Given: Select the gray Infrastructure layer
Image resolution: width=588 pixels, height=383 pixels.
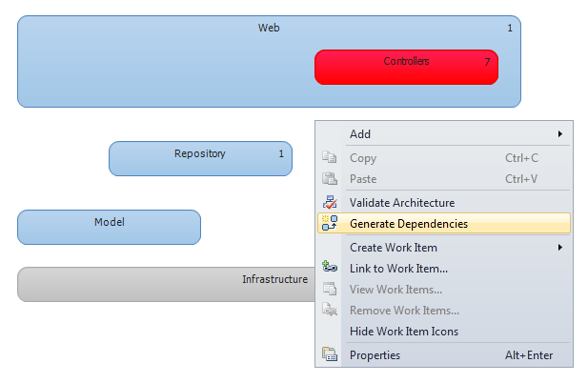Looking at the screenshot, I should pos(166,285).
